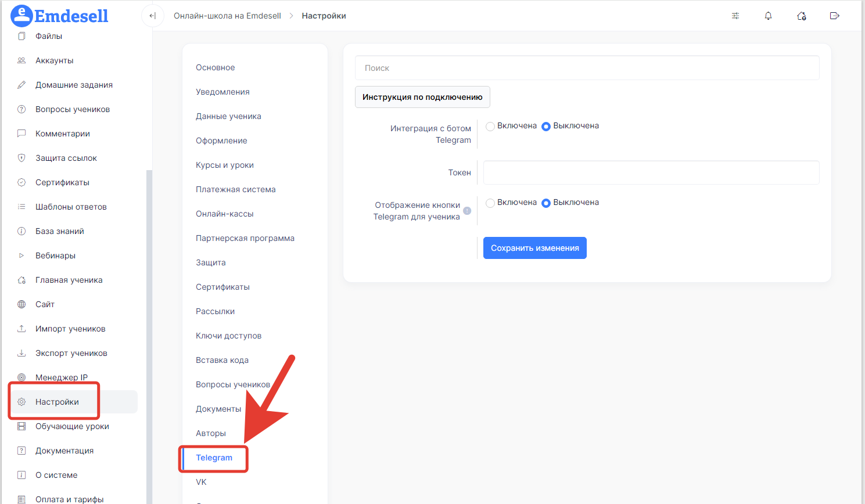
Task: Click the left sidebar vertical scrollbar
Action: click(x=149, y=337)
